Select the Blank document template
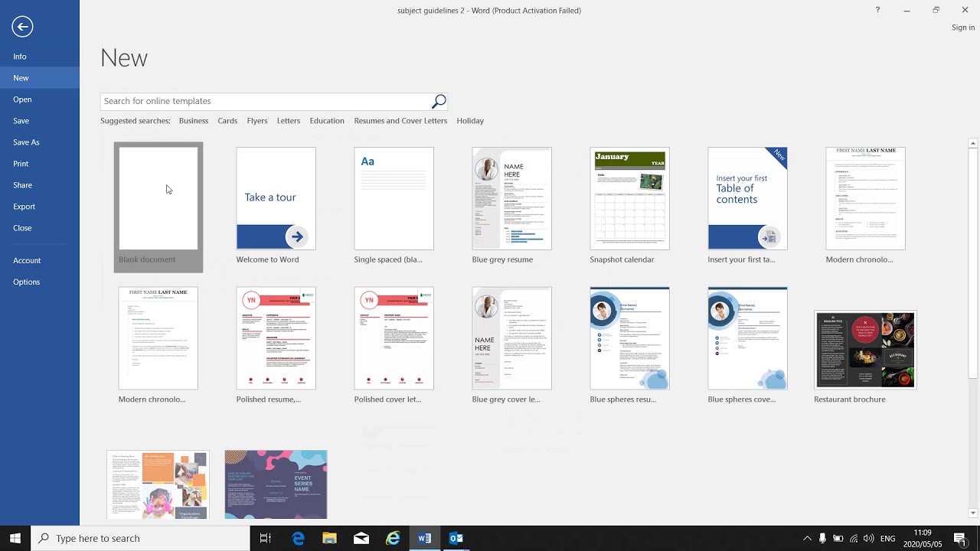The height and width of the screenshot is (551, 980). pos(158,207)
